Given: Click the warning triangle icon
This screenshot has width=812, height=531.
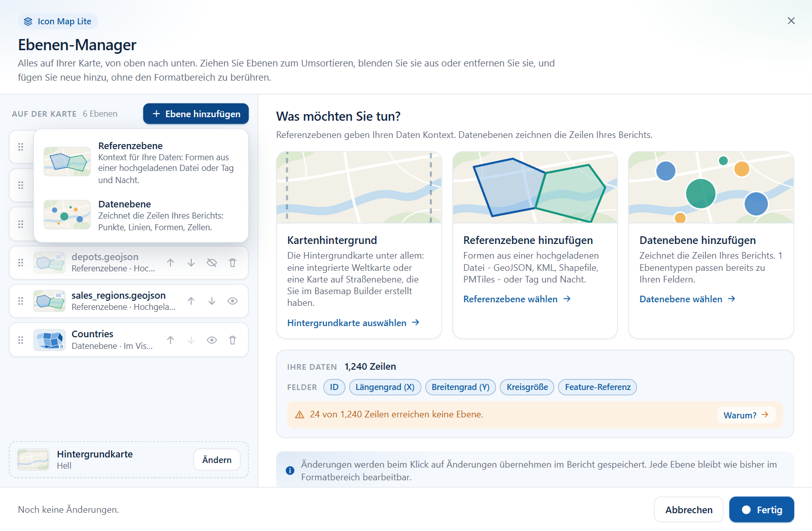Looking at the screenshot, I should 299,414.
